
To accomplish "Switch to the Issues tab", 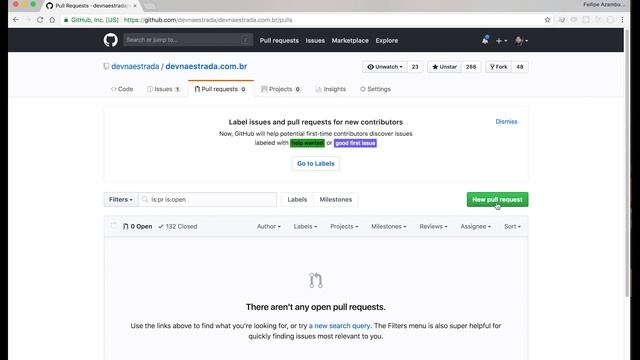I will (163, 89).
